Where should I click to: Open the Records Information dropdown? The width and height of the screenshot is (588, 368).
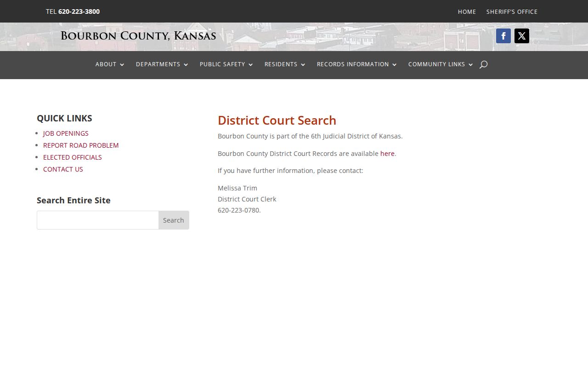357,64
